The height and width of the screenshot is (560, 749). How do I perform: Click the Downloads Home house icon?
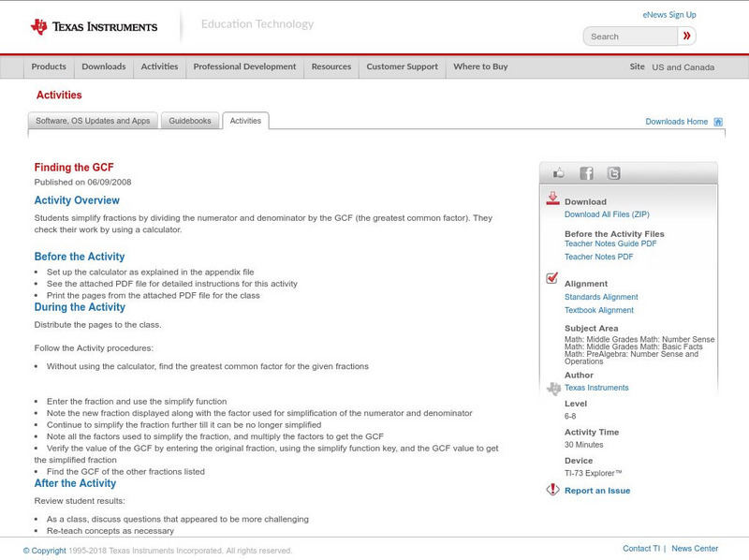[x=718, y=122]
